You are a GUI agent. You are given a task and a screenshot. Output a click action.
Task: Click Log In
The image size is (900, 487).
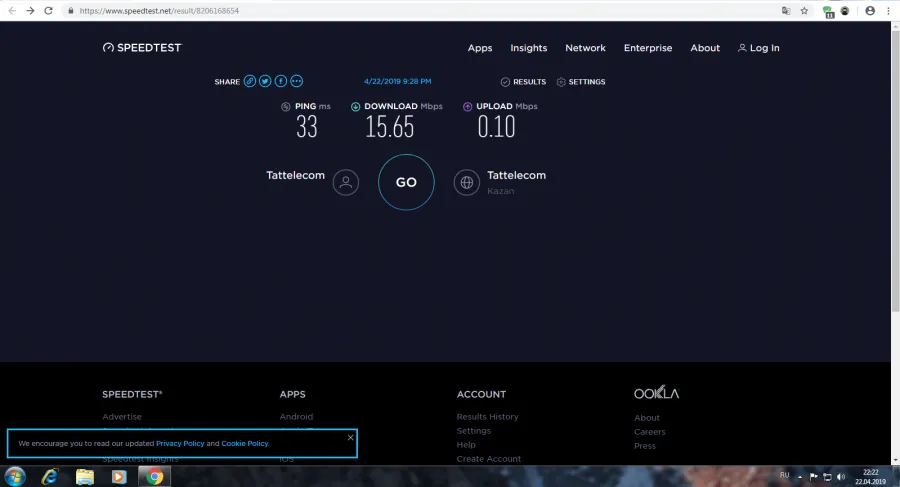(x=759, y=48)
